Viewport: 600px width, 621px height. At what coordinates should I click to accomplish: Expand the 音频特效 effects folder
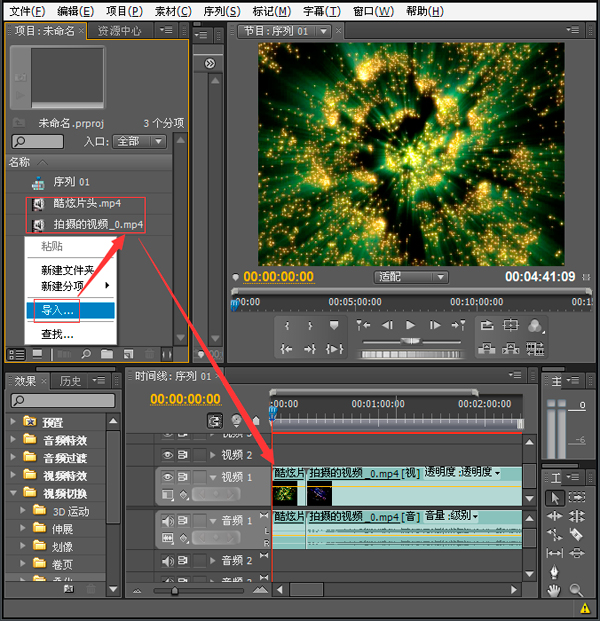[13, 439]
